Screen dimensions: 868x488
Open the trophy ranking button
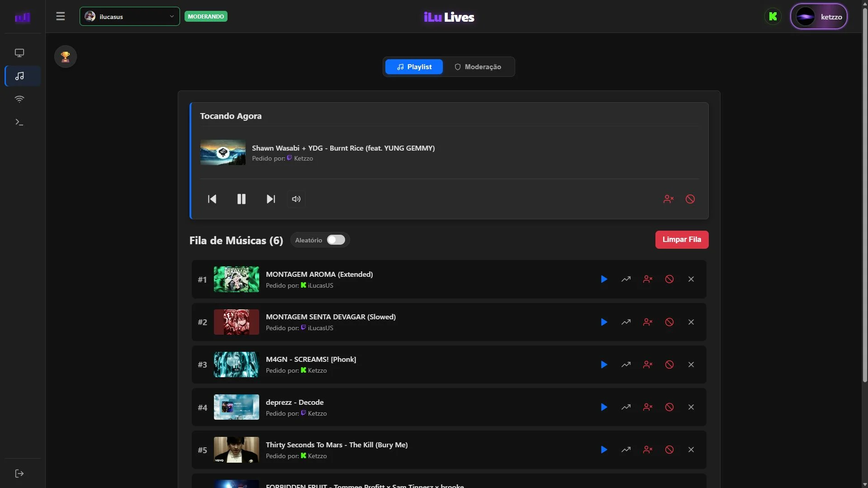pyautogui.click(x=66, y=57)
